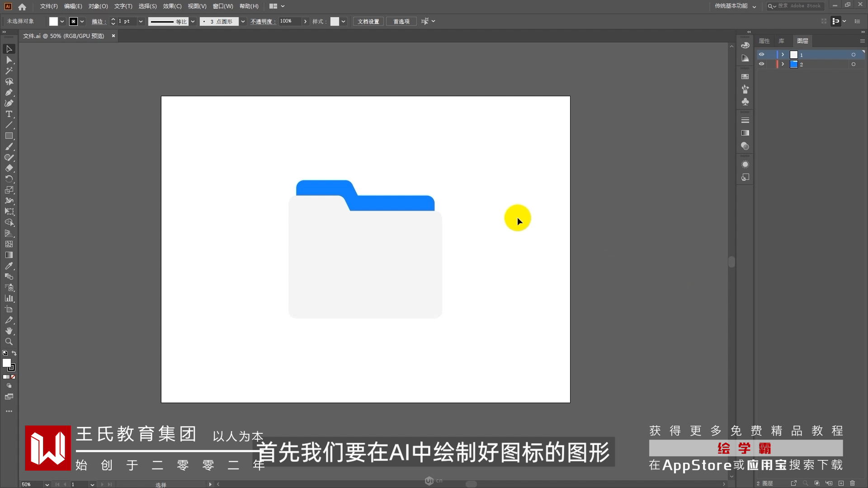Image resolution: width=868 pixels, height=488 pixels.
Task: Select the Hand tool
Action: pos(9,331)
